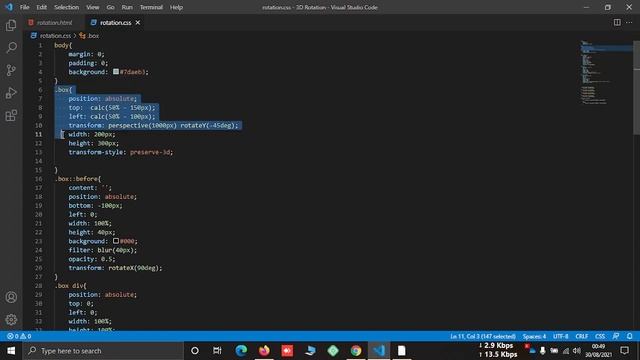Open the More Actions ellipsis in the editor
The width and height of the screenshot is (640, 360).
[629, 22]
